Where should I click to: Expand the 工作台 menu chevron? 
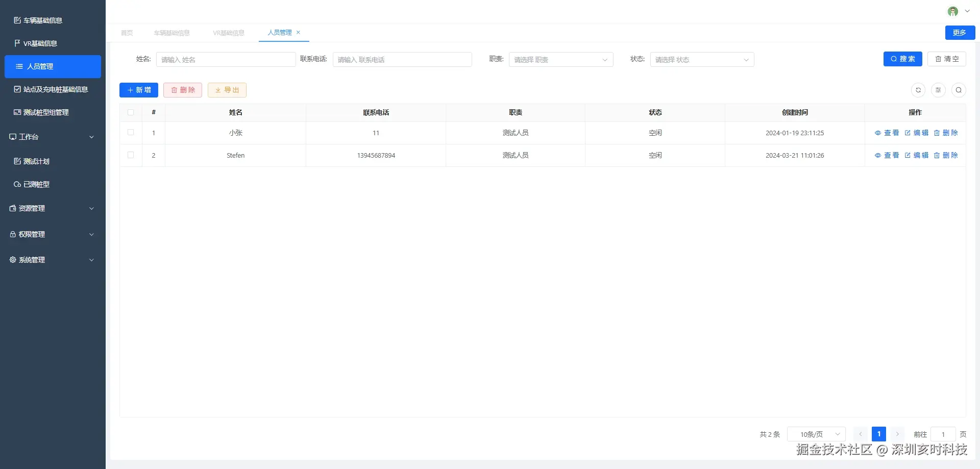click(92, 137)
